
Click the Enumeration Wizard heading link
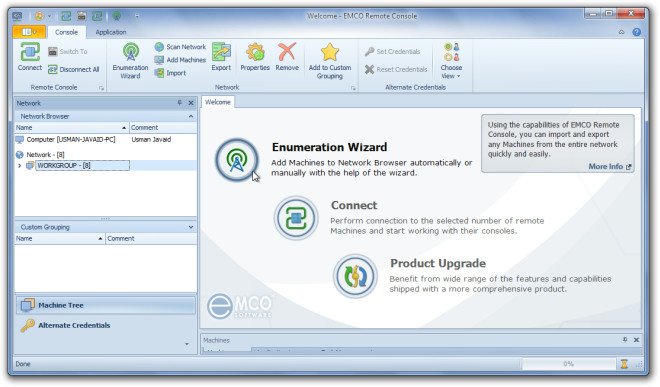coord(330,147)
